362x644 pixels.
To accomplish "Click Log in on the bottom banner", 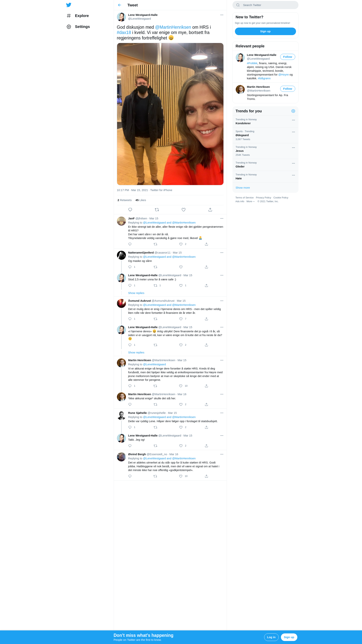I will [271, 637].
